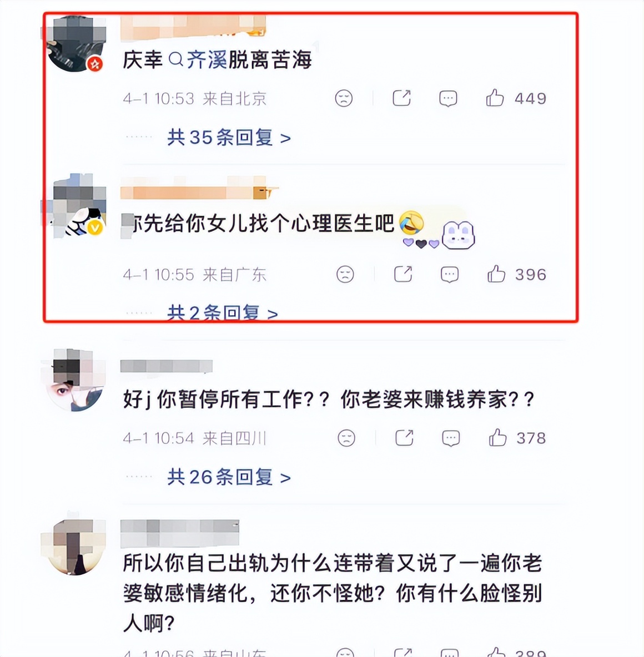The height and width of the screenshot is (657, 644).
Task: Expand 共35条回复 replies
Action: tap(229, 138)
